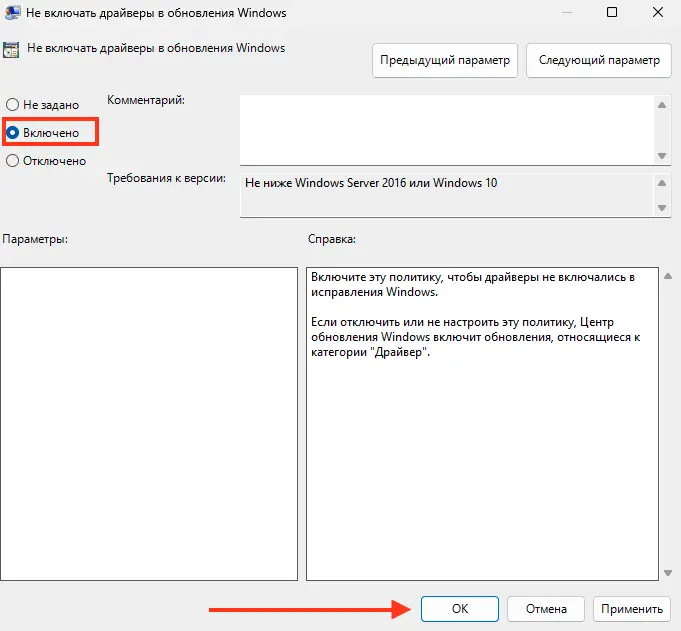Click the 'Справка' pane scroll up arrow
The image size is (681, 631).
point(668,276)
